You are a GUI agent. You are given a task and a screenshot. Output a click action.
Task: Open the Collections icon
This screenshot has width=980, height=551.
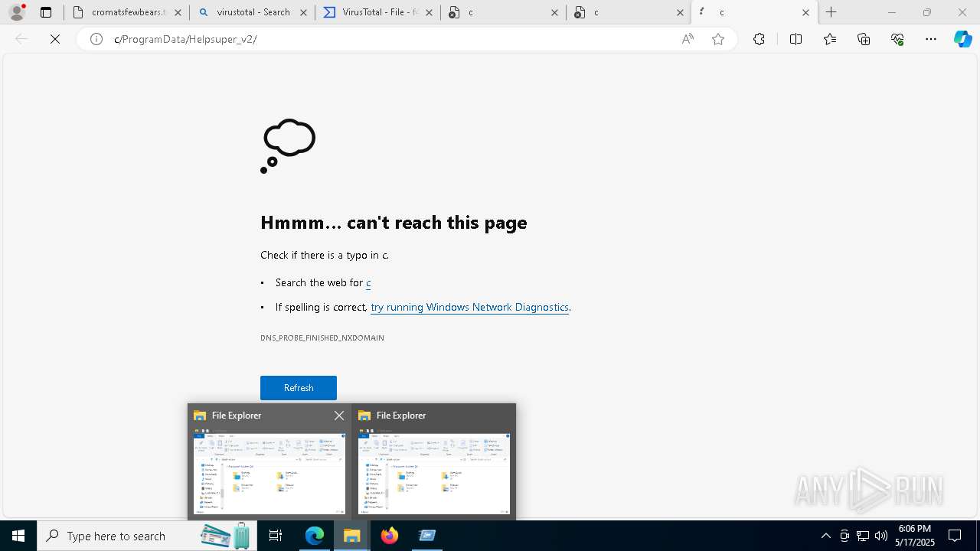(x=864, y=39)
